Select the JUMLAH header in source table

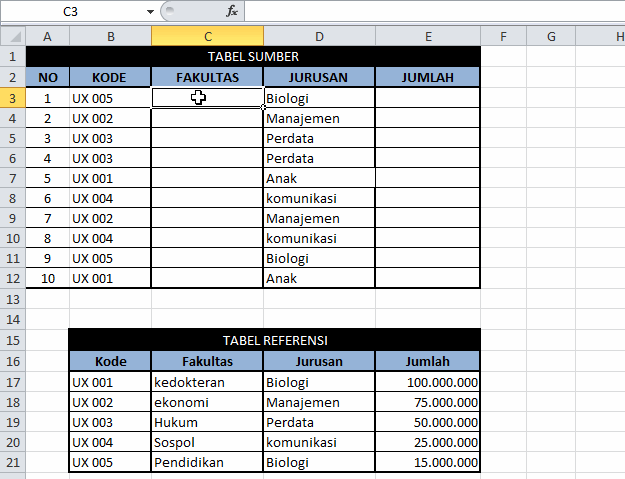427,77
